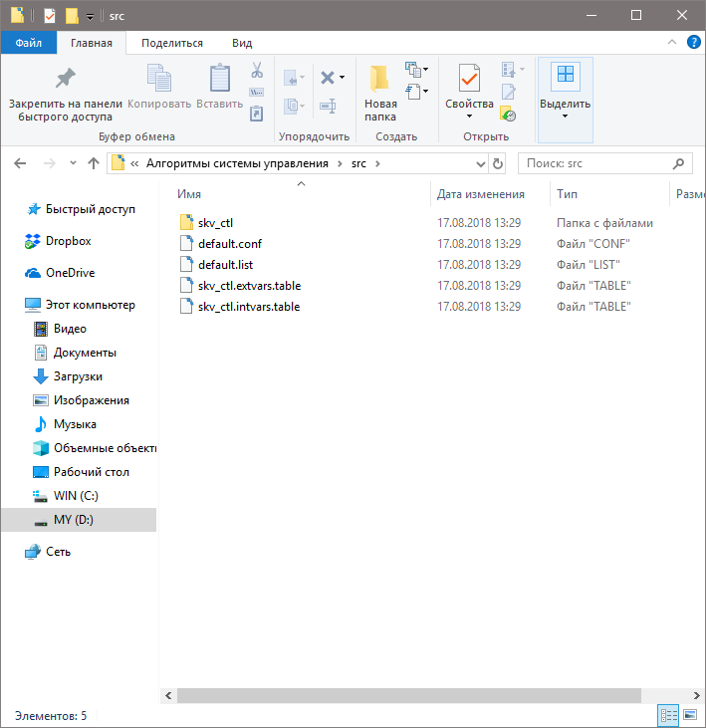Go up one folder level
706x728 pixels.
(94, 163)
